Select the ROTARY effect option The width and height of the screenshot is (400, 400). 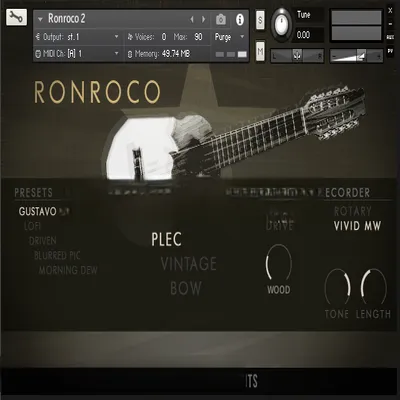(x=353, y=211)
